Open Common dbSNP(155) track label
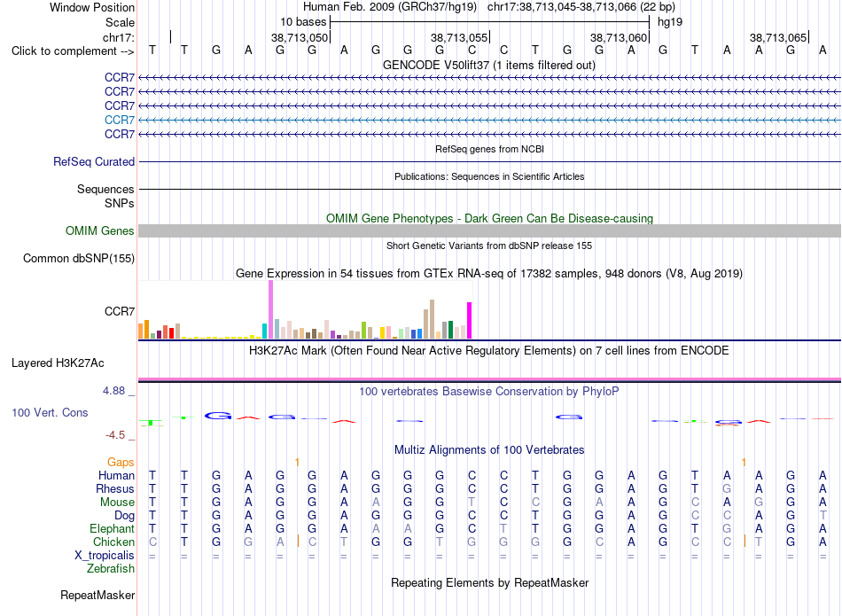This screenshot has height=616, width=842. (x=79, y=258)
